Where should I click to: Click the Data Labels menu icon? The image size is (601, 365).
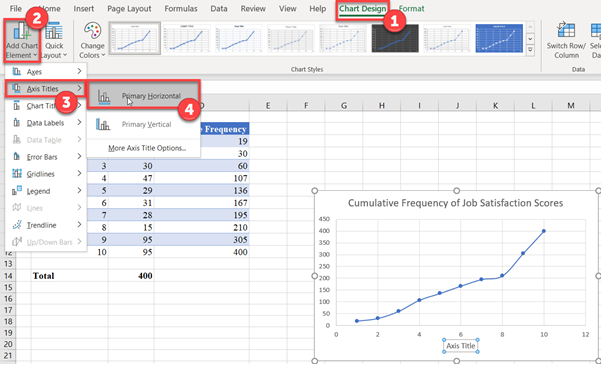click(x=16, y=123)
